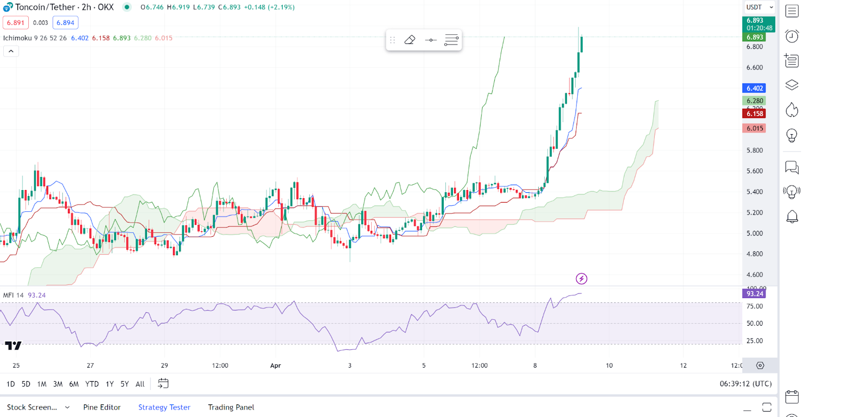Open settings sliders icon in floating toolbar
The height and width of the screenshot is (417, 868).
(451, 40)
